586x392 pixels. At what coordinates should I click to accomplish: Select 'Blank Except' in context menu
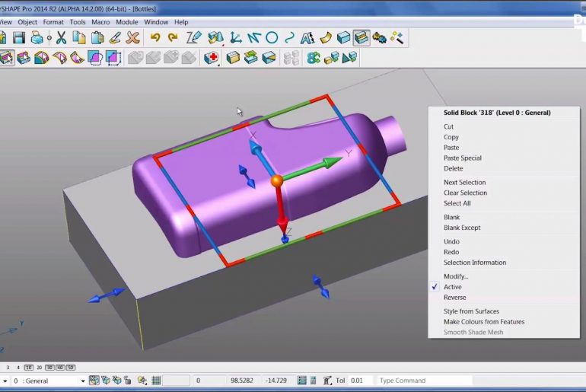(462, 228)
